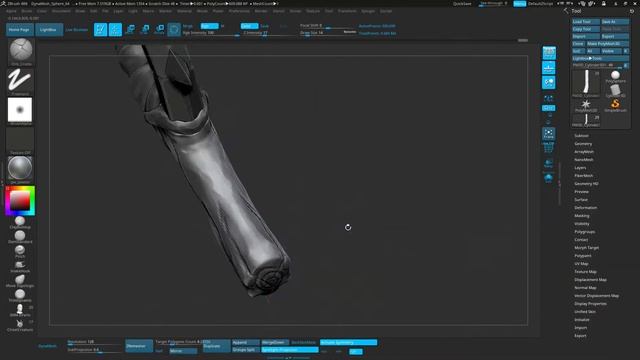Expand the UV Map section
The image size is (640, 360).
tap(581, 264)
